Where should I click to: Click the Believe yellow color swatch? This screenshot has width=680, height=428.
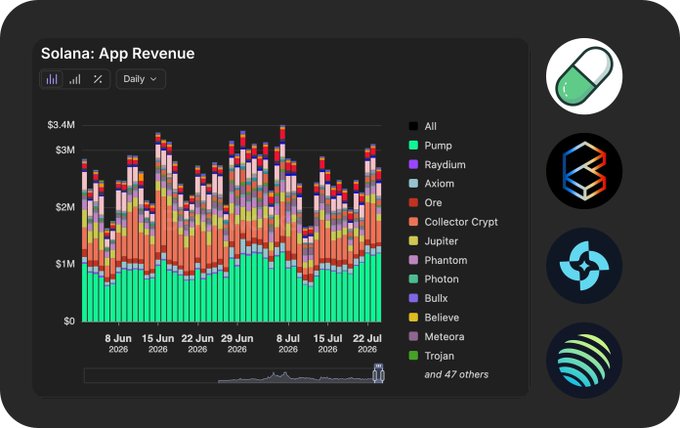click(x=413, y=317)
